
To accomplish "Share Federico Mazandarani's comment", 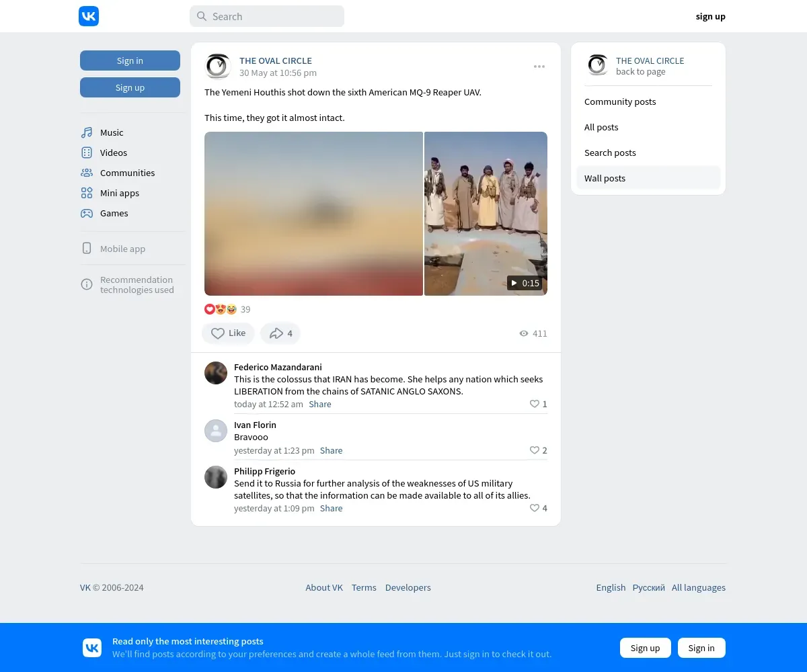I will [320, 404].
